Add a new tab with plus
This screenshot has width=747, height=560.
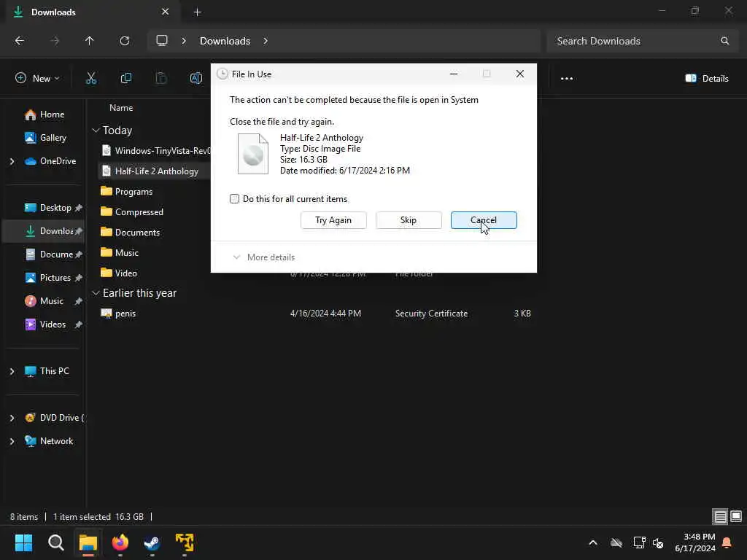point(197,12)
